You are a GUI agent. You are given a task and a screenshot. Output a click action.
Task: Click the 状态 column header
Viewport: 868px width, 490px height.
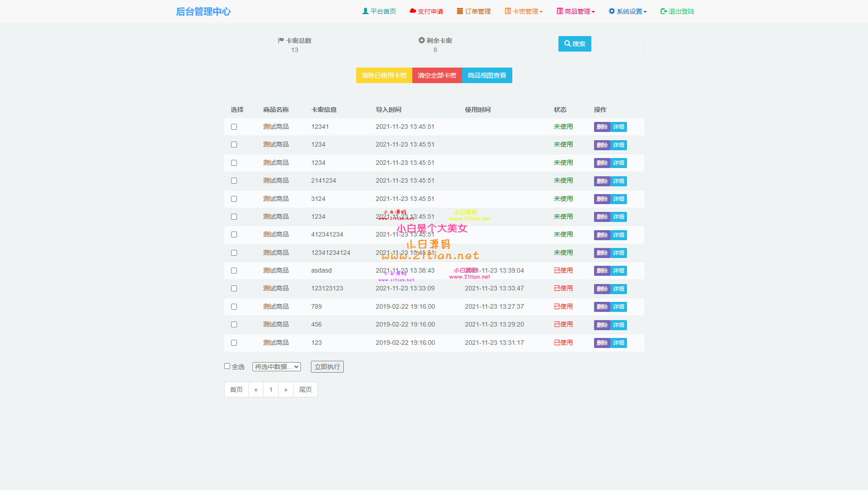point(560,110)
